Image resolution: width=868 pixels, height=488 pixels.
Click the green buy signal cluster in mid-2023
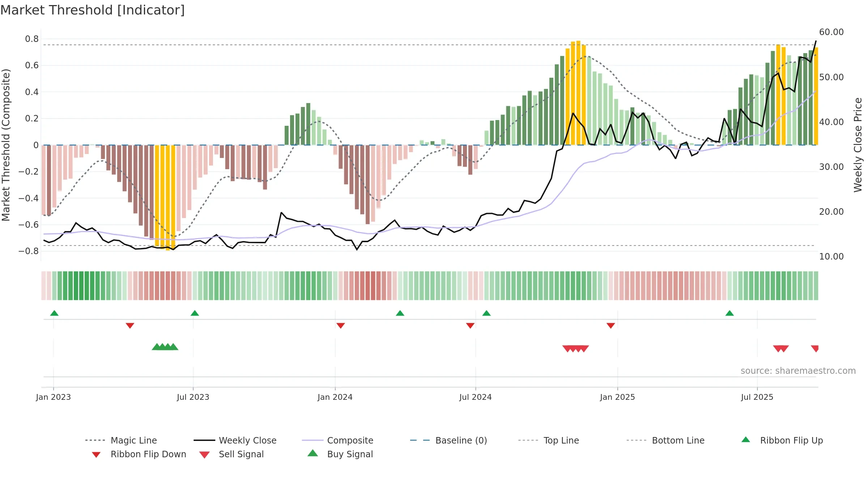pyautogui.click(x=165, y=347)
